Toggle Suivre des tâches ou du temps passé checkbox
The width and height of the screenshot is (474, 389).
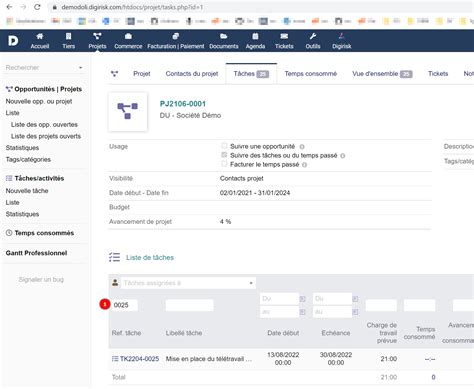point(224,155)
